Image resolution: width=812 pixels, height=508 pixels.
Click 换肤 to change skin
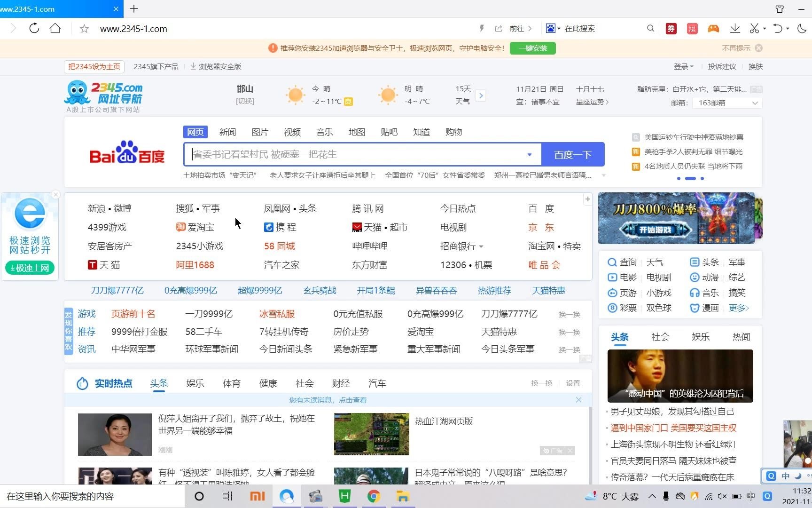tap(755, 66)
